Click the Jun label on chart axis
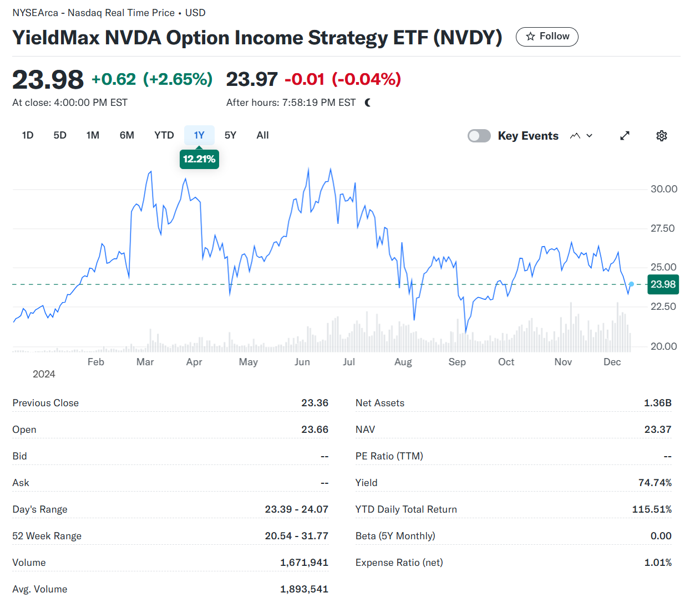Viewport: 700px width, 603px height. 302,362
